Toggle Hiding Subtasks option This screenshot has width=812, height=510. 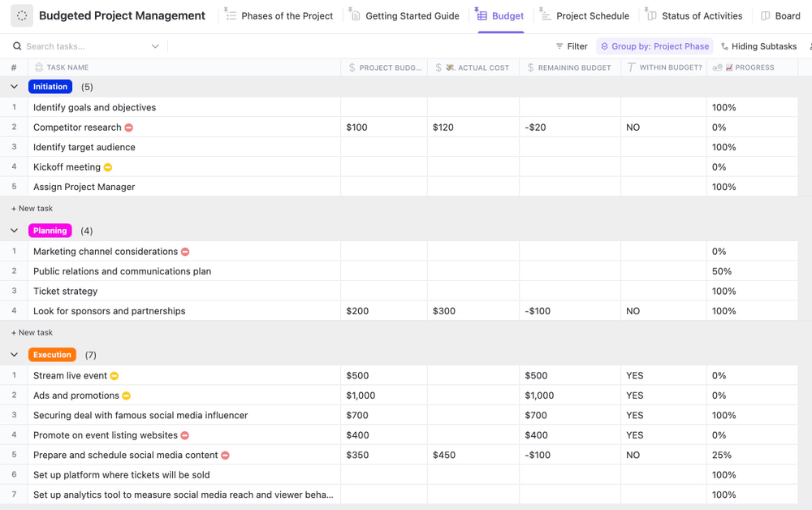[x=758, y=46]
